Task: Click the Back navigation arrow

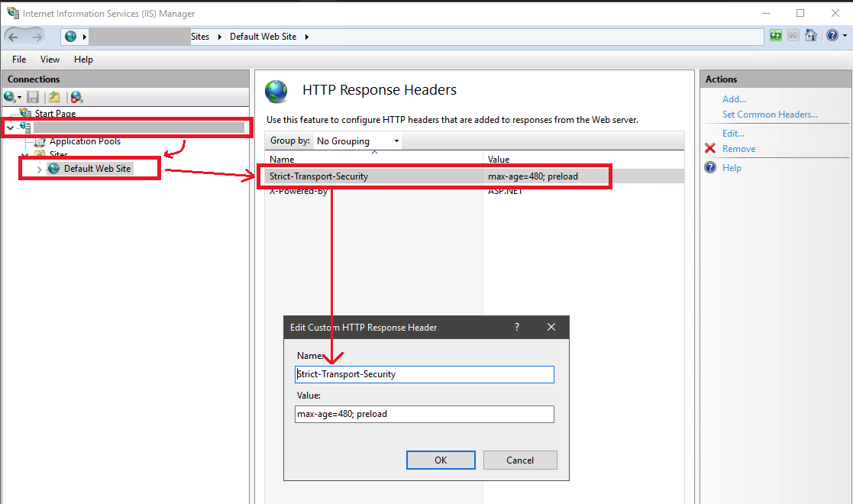Action: [x=11, y=35]
